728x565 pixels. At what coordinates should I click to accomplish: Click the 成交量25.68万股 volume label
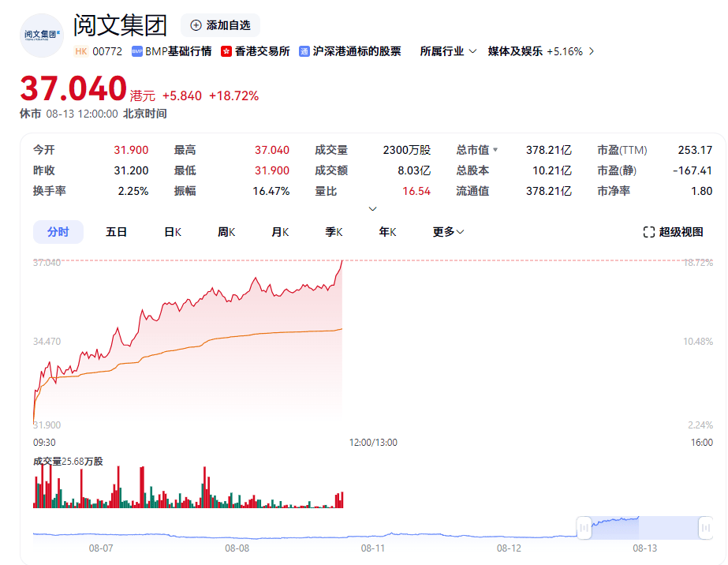click(68, 462)
